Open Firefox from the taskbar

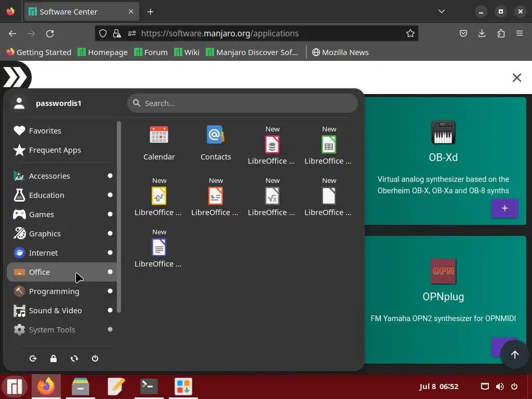pos(46,387)
